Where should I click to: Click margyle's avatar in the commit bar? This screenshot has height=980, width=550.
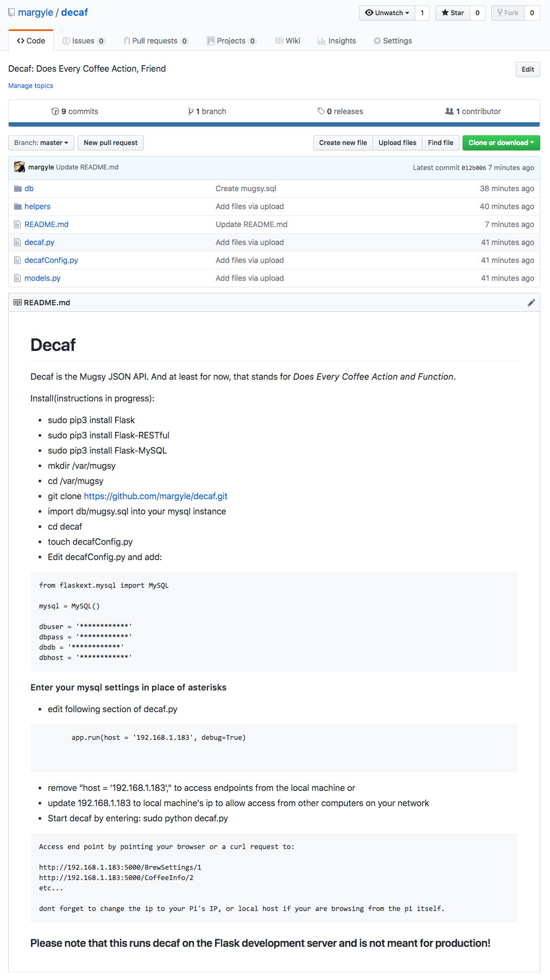pos(20,167)
